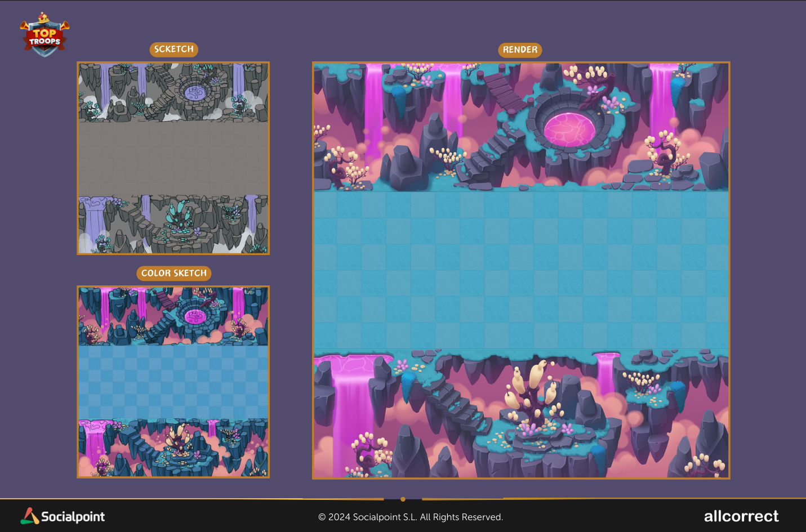This screenshot has height=532, width=806.
Task: Click the allcorrect logo in the footer
Action: [x=741, y=516]
